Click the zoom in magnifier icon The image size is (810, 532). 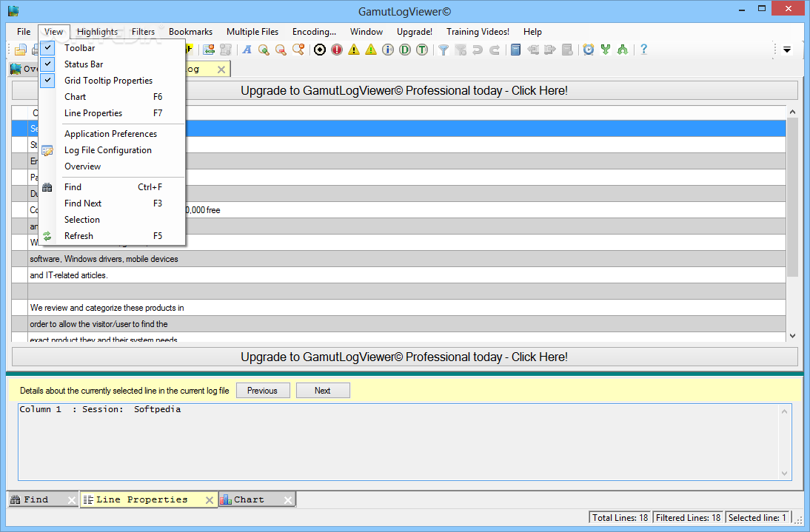pyautogui.click(x=264, y=50)
